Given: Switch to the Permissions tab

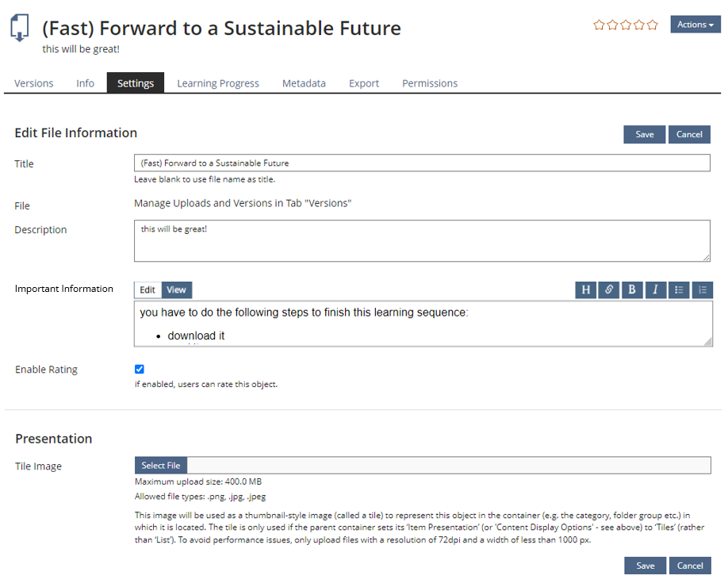Looking at the screenshot, I should [430, 83].
